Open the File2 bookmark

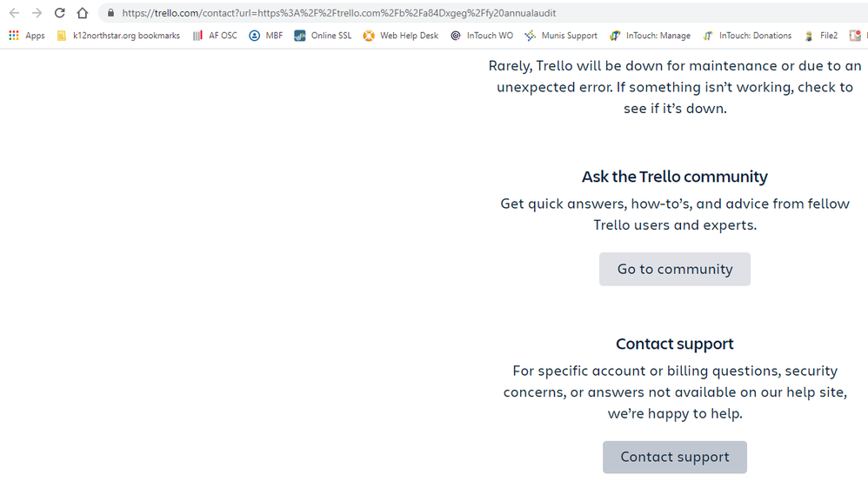tap(821, 36)
